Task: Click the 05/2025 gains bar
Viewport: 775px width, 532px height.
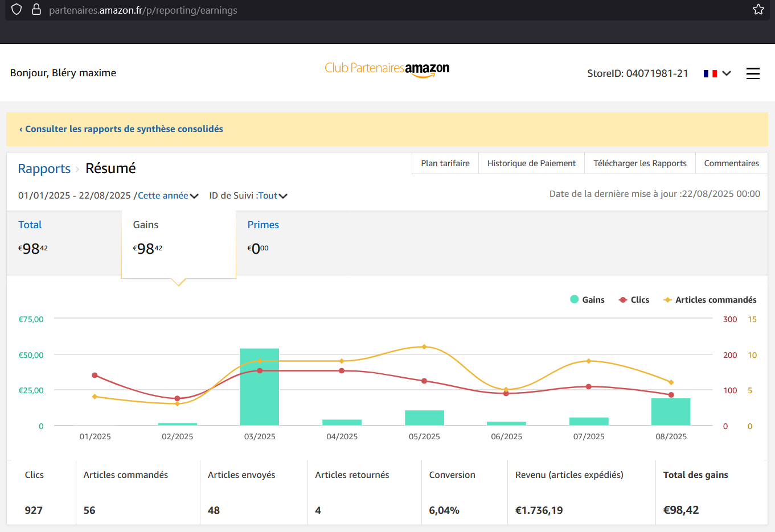Action: click(x=424, y=418)
